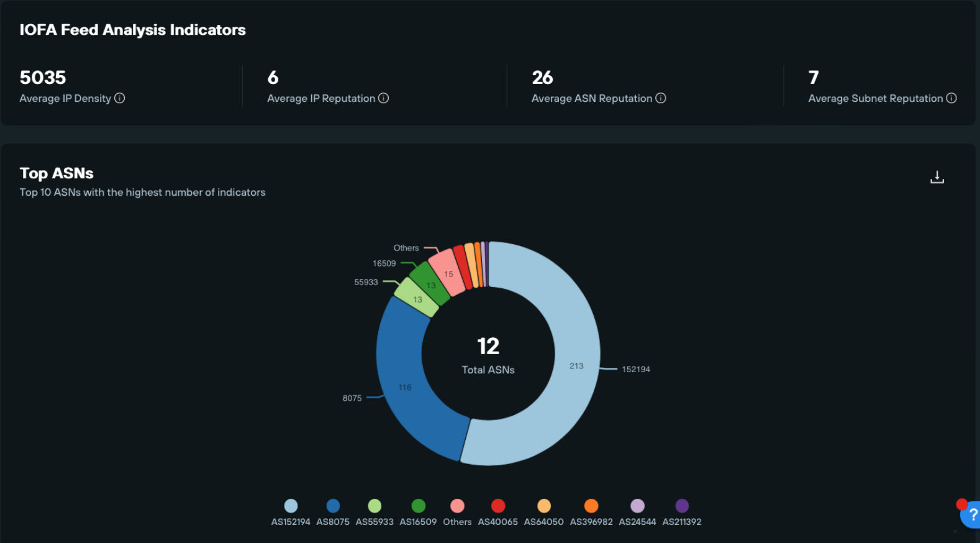Download the Top ASNs chart
The image size is (980, 543).
pos(937,177)
